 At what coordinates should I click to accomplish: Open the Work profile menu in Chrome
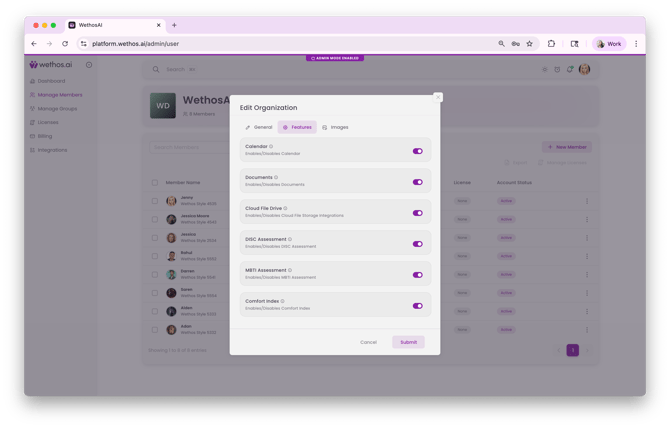pos(608,44)
